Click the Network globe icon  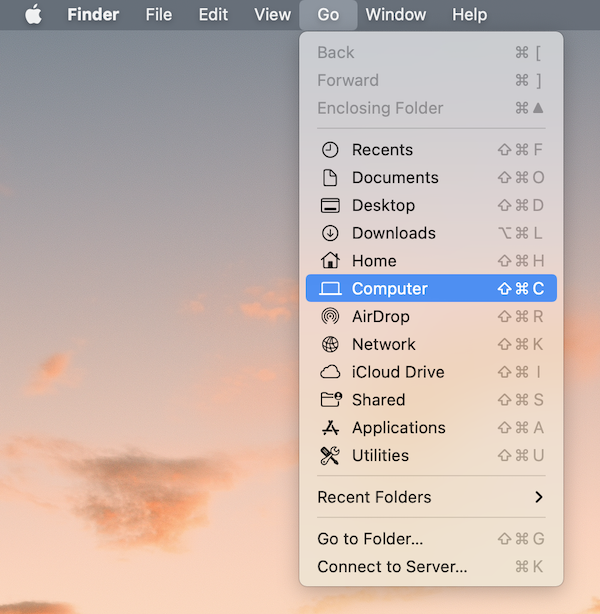[330, 344]
